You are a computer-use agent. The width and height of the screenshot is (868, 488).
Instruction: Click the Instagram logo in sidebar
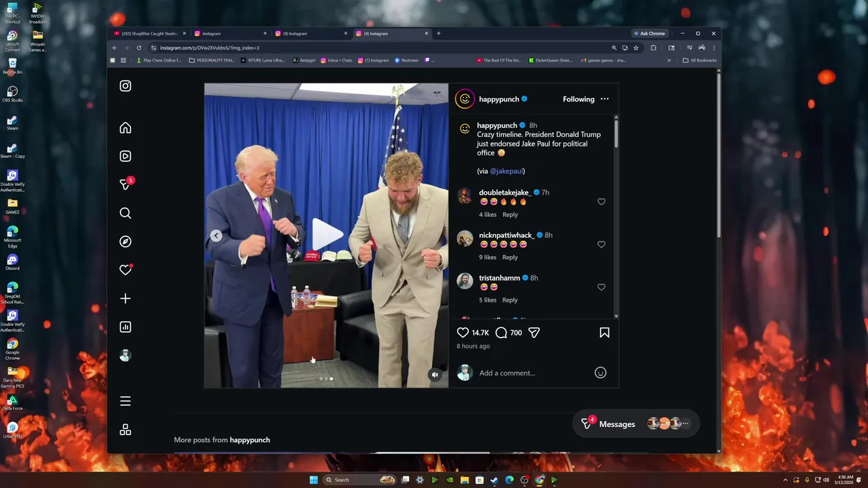(x=125, y=86)
